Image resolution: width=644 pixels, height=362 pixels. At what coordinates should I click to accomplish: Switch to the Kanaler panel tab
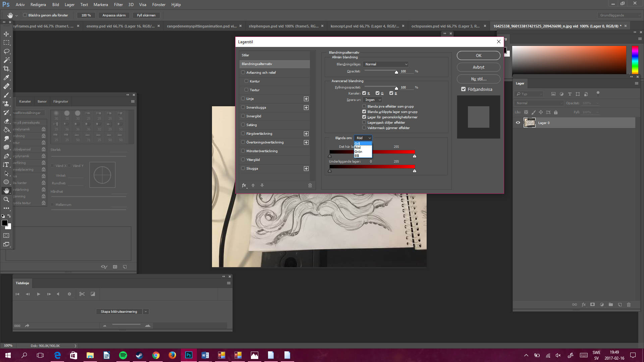click(x=25, y=101)
